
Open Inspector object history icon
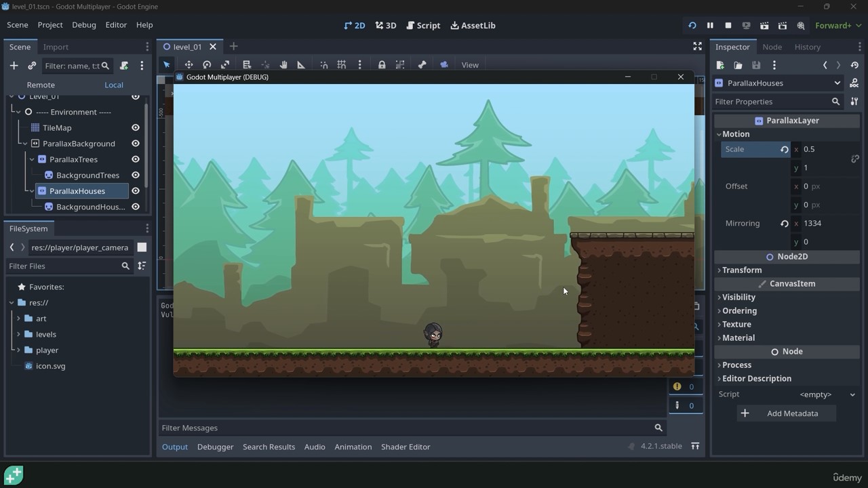click(854, 65)
